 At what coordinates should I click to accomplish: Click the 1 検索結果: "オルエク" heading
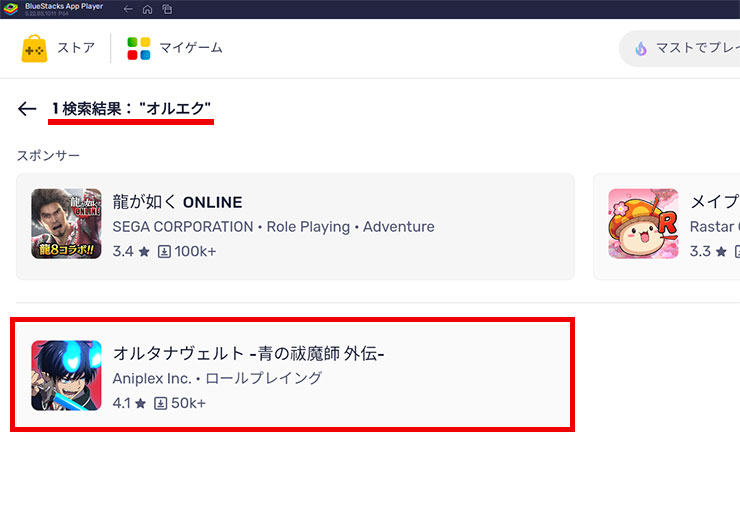(131, 109)
